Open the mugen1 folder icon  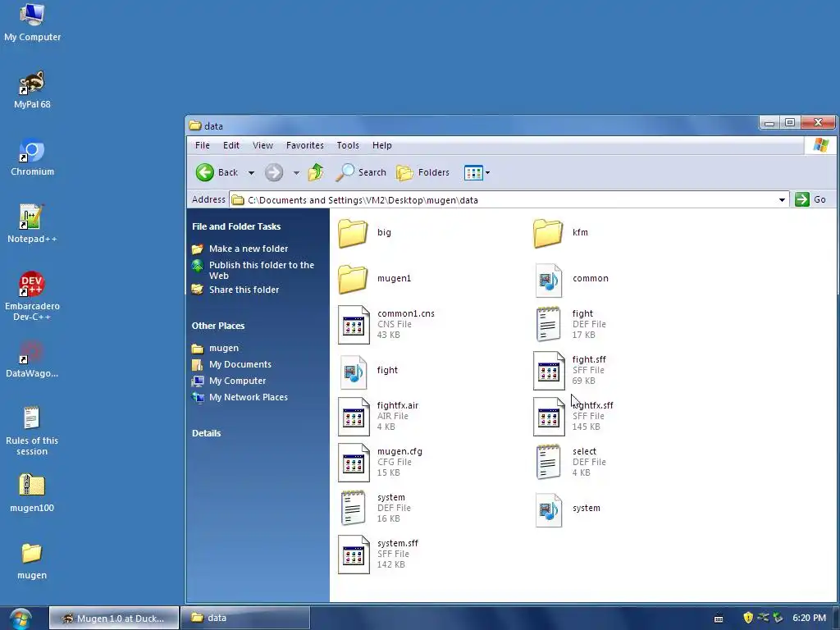[353, 279]
